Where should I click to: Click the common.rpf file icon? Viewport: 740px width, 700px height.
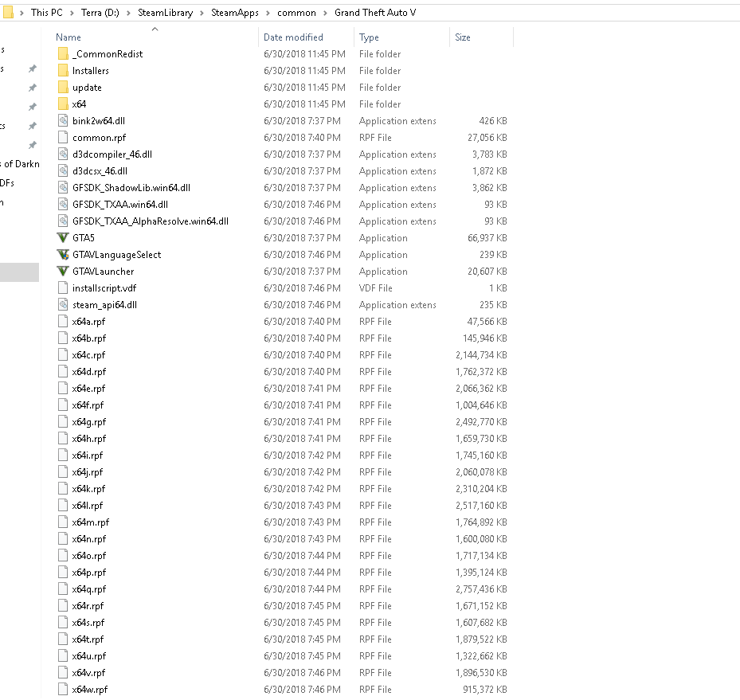(x=63, y=138)
